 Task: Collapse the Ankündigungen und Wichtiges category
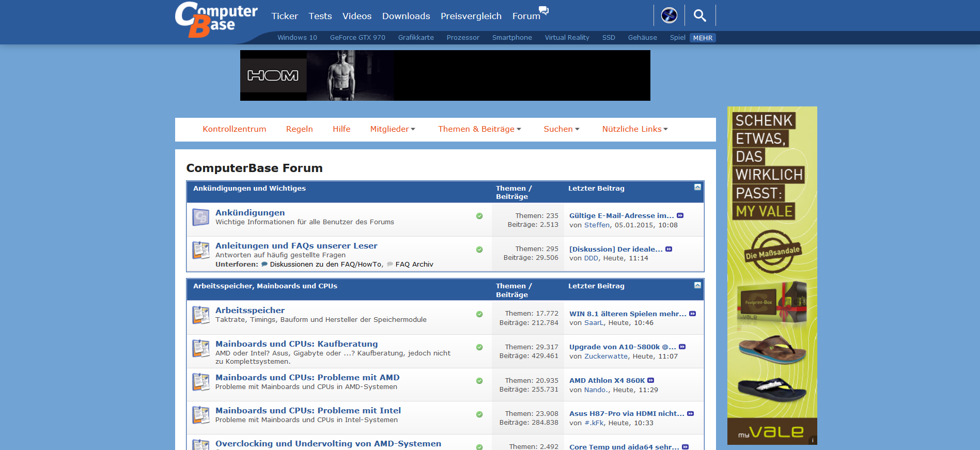[697, 187]
